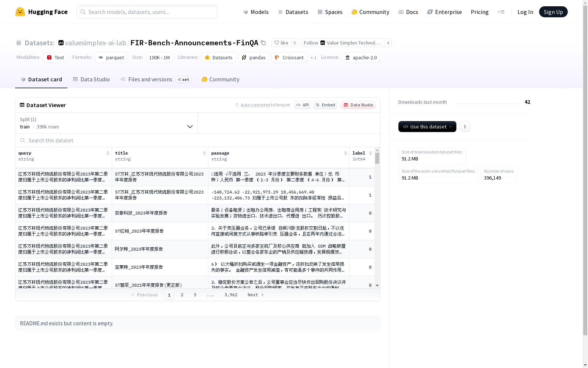
Task: Switch to the Data Studio tab
Action: [x=91, y=79]
